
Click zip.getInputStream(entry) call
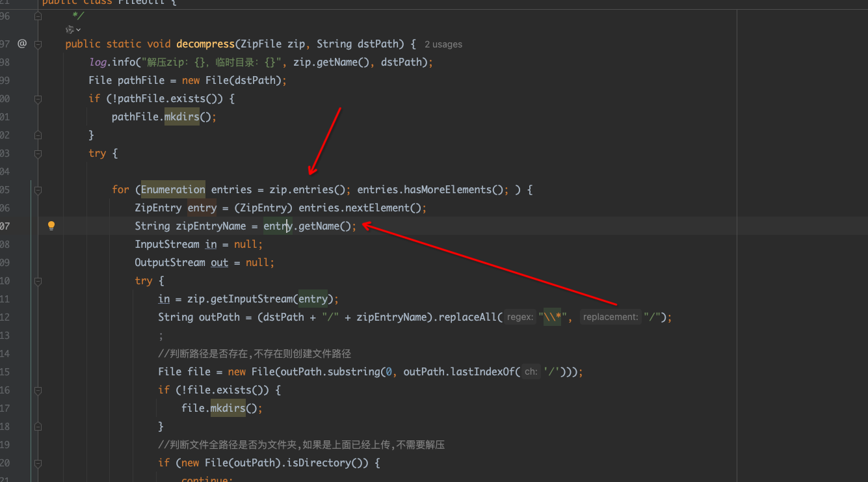pos(260,299)
